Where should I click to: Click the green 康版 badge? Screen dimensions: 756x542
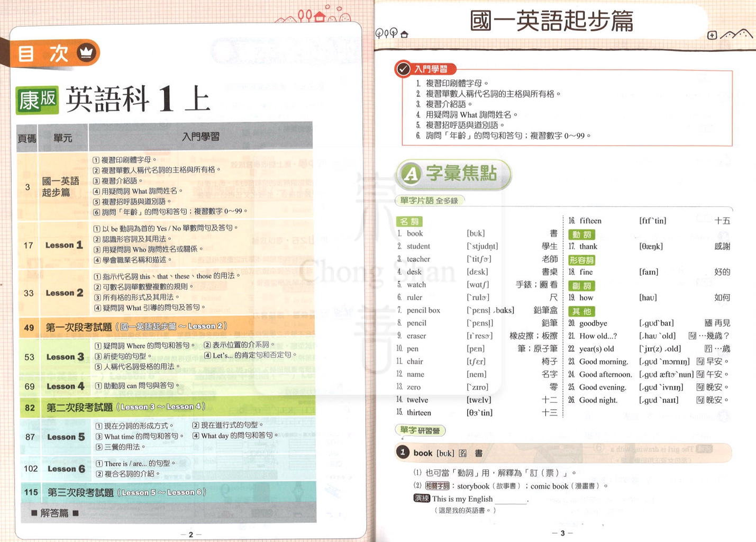click(37, 100)
